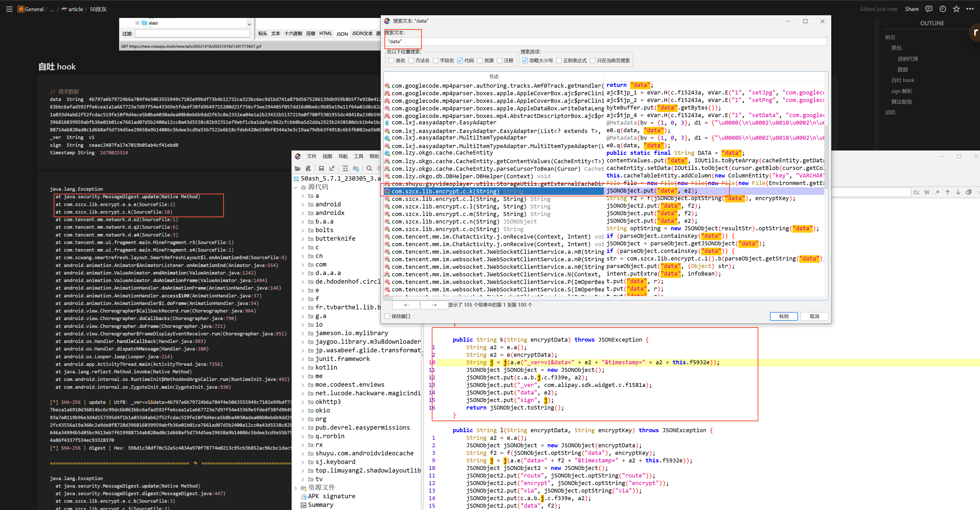The height and width of the screenshot is (510, 980).
Task: Toggle regex .* in find bar
Action: pyautogui.click(x=937, y=192)
